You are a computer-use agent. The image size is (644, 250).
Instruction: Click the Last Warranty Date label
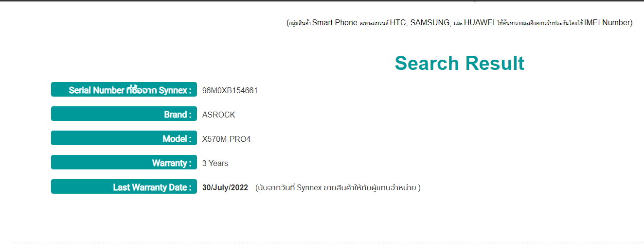124,187
